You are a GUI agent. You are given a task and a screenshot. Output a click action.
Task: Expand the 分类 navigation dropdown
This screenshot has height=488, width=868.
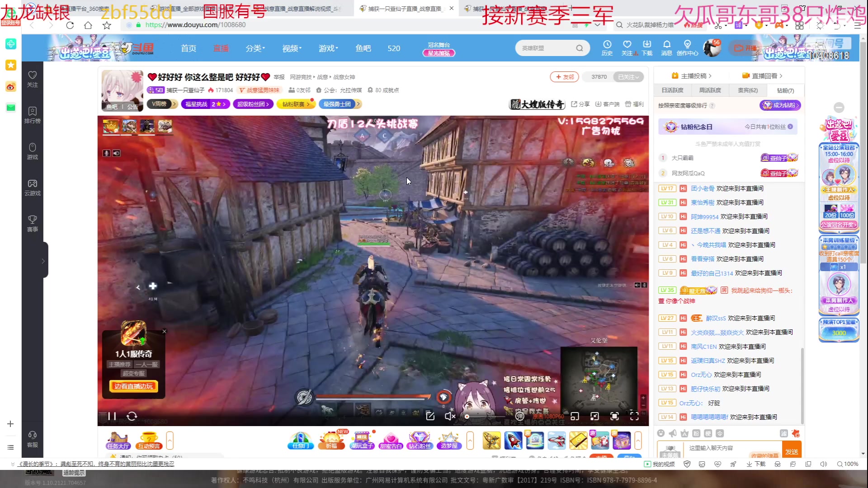pyautogui.click(x=255, y=48)
